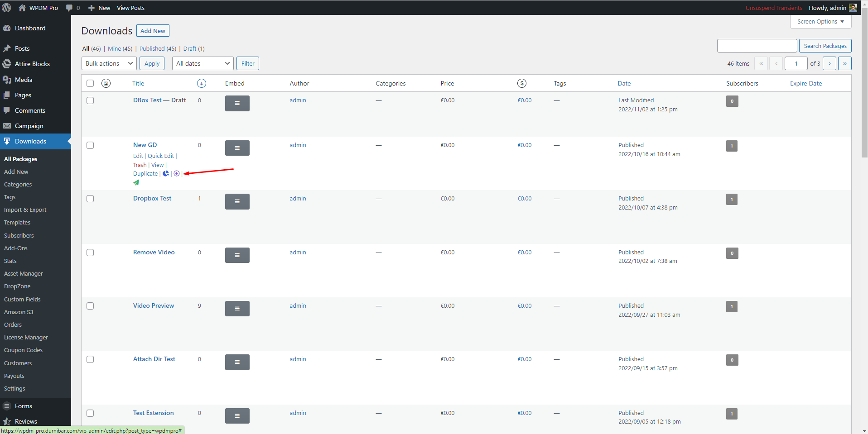Select the New GD row checkbox
Image resolution: width=868 pixels, height=434 pixels.
click(x=90, y=145)
